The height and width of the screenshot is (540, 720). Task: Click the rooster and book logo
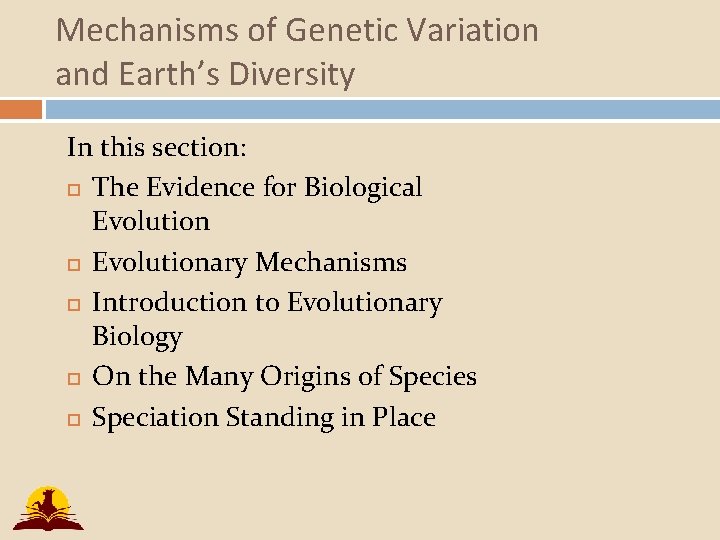point(47,507)
